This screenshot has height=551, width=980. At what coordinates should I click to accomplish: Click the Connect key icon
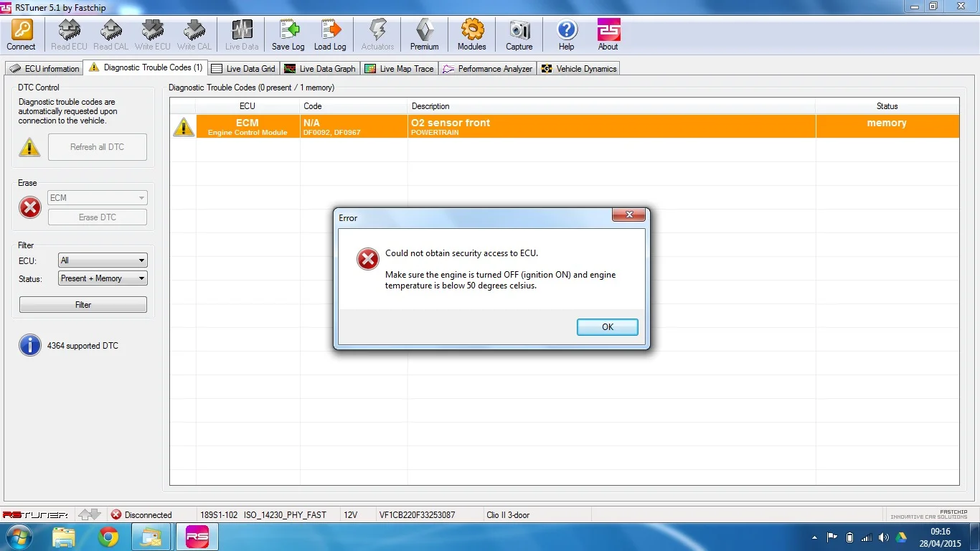pos(22,29)
